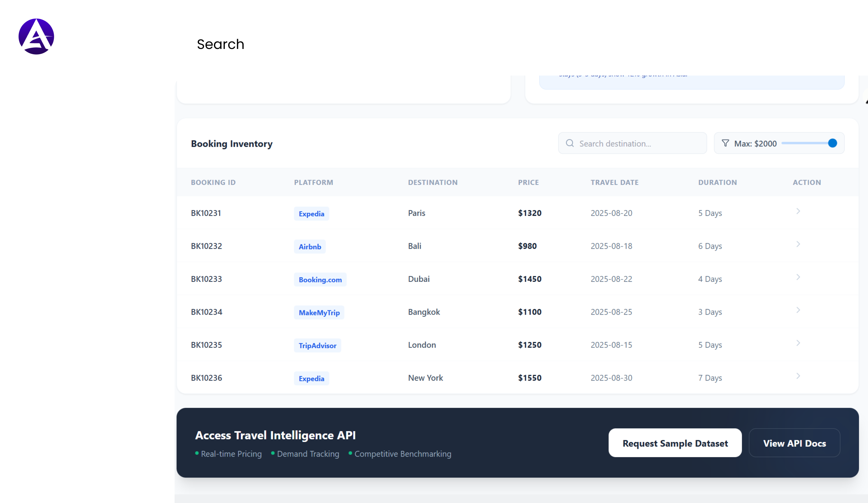
Task: Select the Search menu item at the top
Action: (220, 44)
